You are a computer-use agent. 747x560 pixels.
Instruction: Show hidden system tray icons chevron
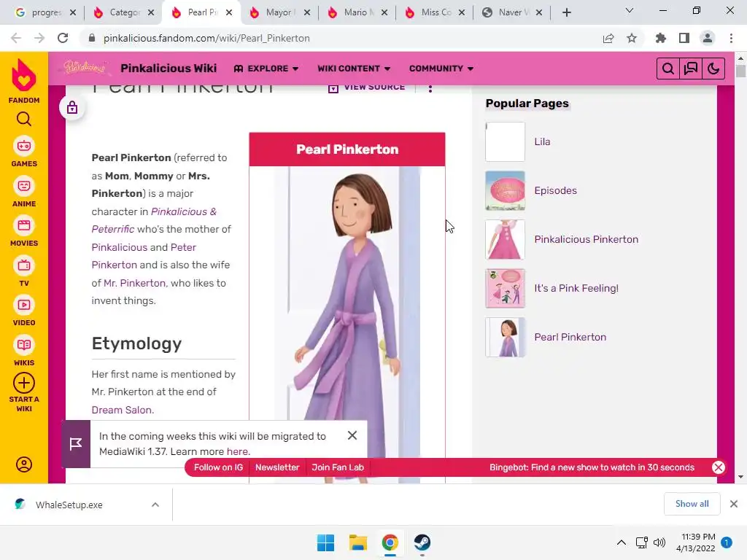coord(622,542)
